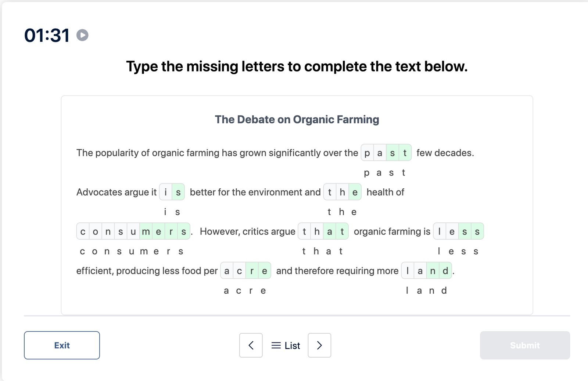Go to previous question with the arrow
Image resolution: width=588 pixels, height=381 pixels.
[x=251, y=345]
